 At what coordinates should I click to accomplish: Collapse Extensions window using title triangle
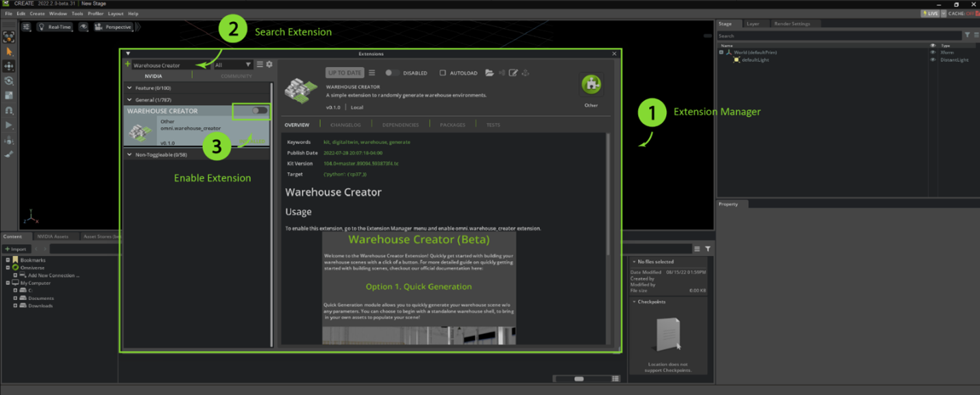[x=128, y=53]
